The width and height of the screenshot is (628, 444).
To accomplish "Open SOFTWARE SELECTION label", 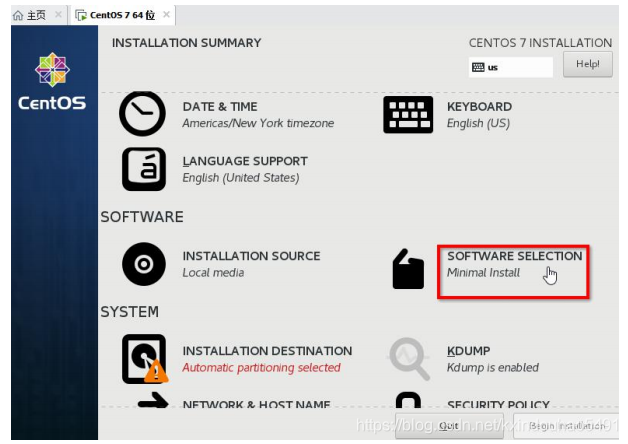I will pyautogui.click(x=515, y=256).
